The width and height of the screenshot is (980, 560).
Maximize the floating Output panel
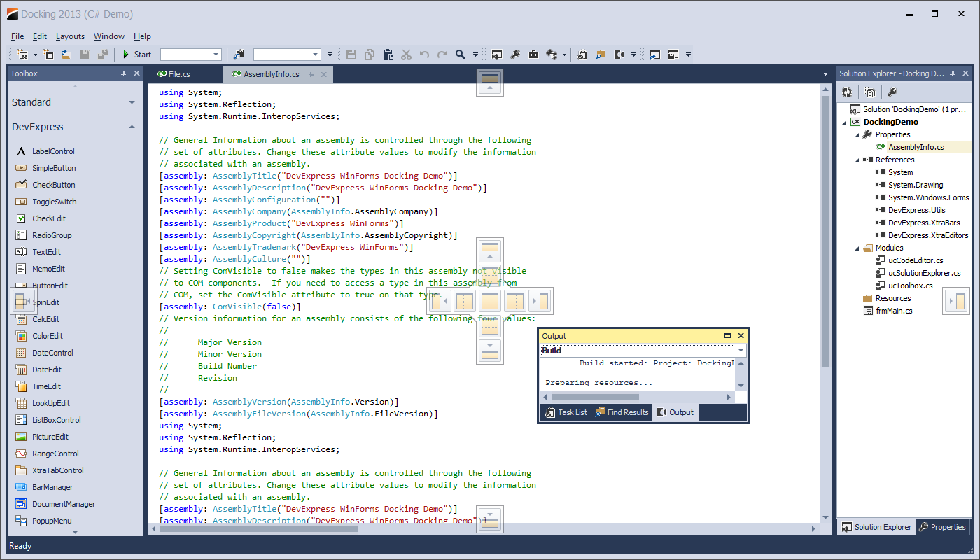[727, 336]
